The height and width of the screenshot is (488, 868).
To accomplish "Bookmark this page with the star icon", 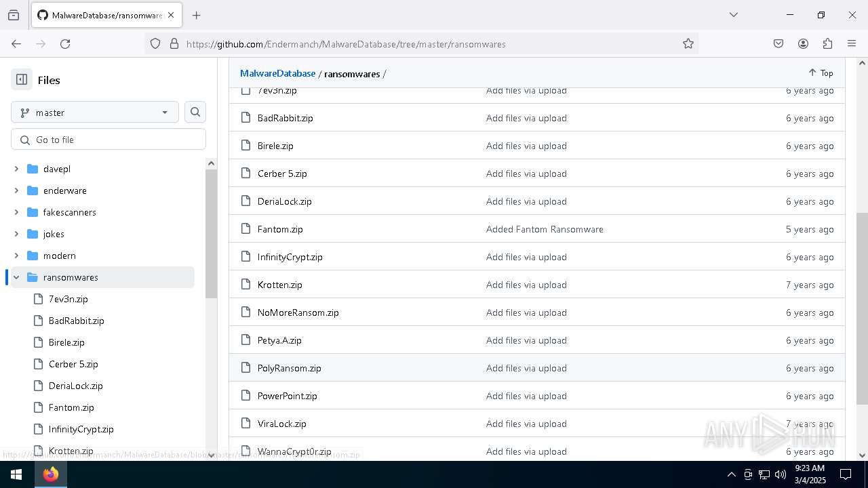I will click(688, 43).
